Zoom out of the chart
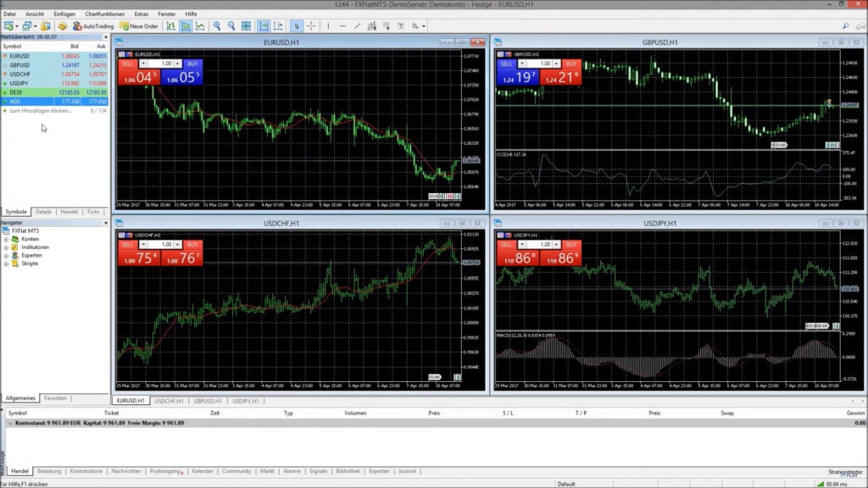Viewport: 868px width, 488px height. (x=231, y=26)
